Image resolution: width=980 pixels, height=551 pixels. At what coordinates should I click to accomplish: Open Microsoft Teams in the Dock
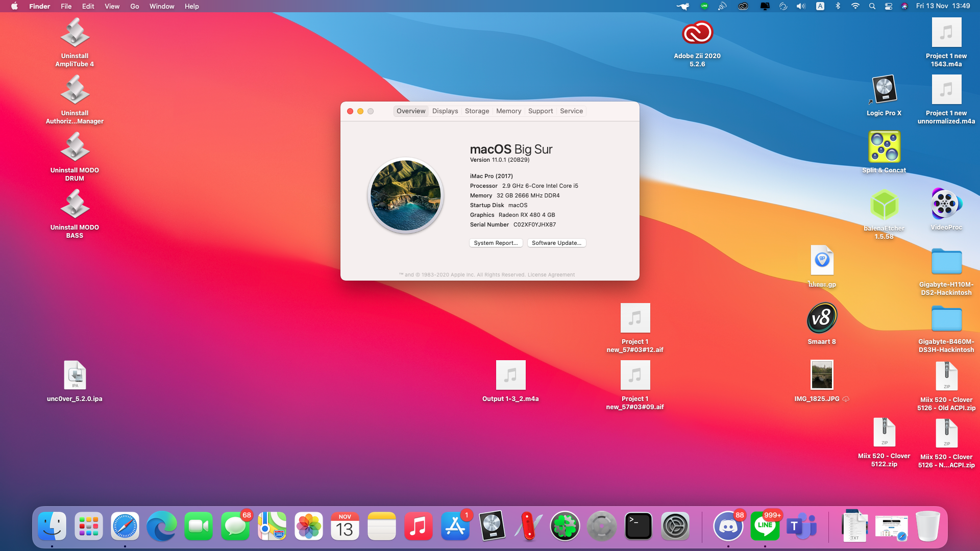[802, 526]
